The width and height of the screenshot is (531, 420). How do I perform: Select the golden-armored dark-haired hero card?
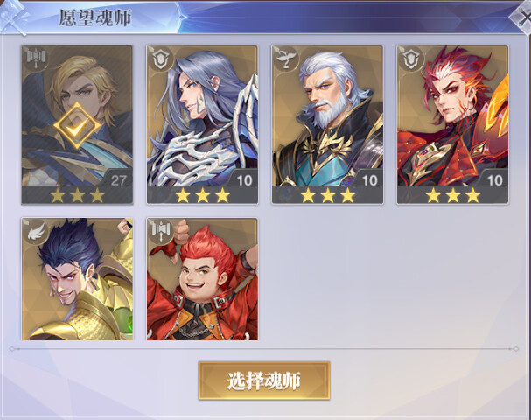click(x=77, y=279)
